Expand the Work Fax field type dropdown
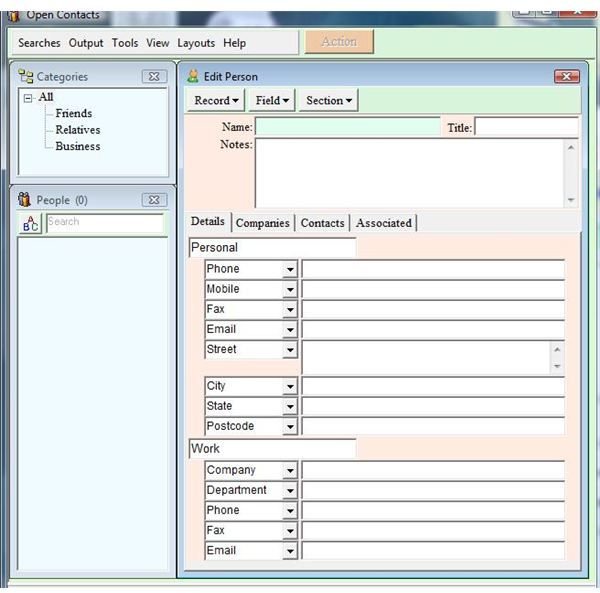Viewport: 600px width, 593px height. pos(290,531)
